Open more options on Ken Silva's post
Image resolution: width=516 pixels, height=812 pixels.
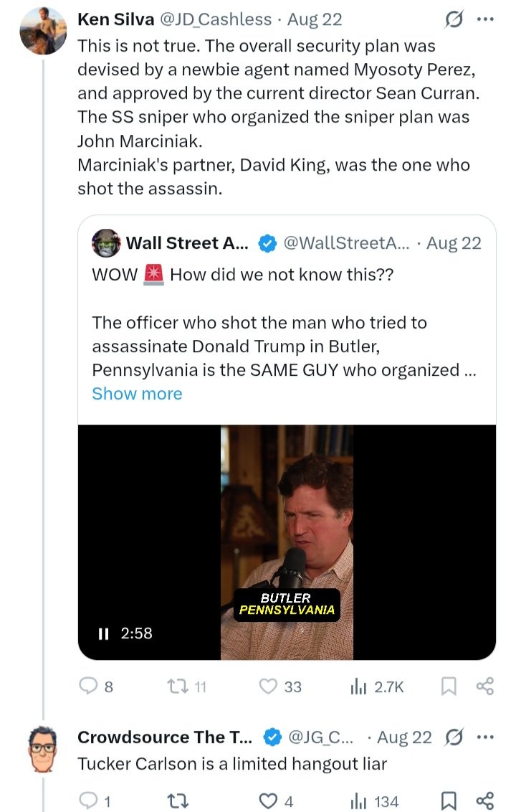[485, 19]
